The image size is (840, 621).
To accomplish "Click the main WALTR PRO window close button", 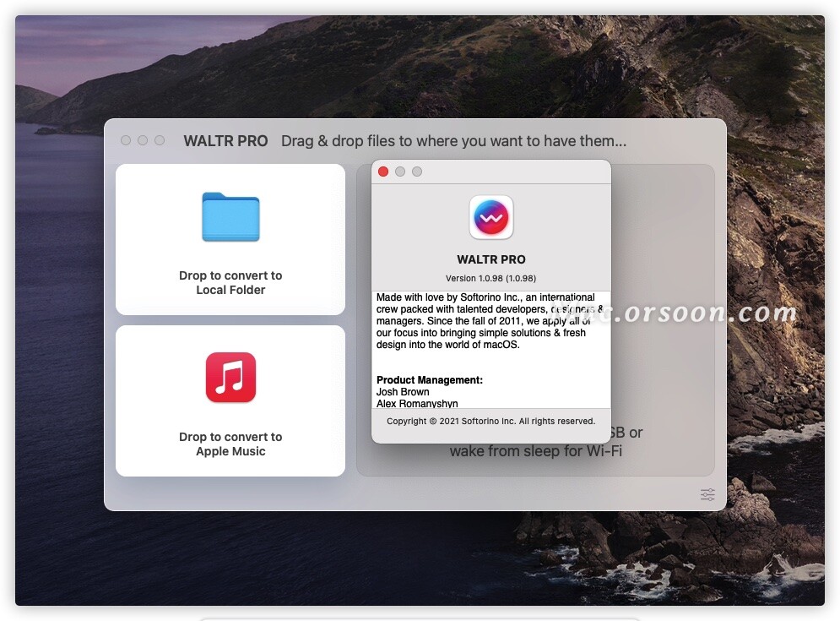I will coord(126,140).
